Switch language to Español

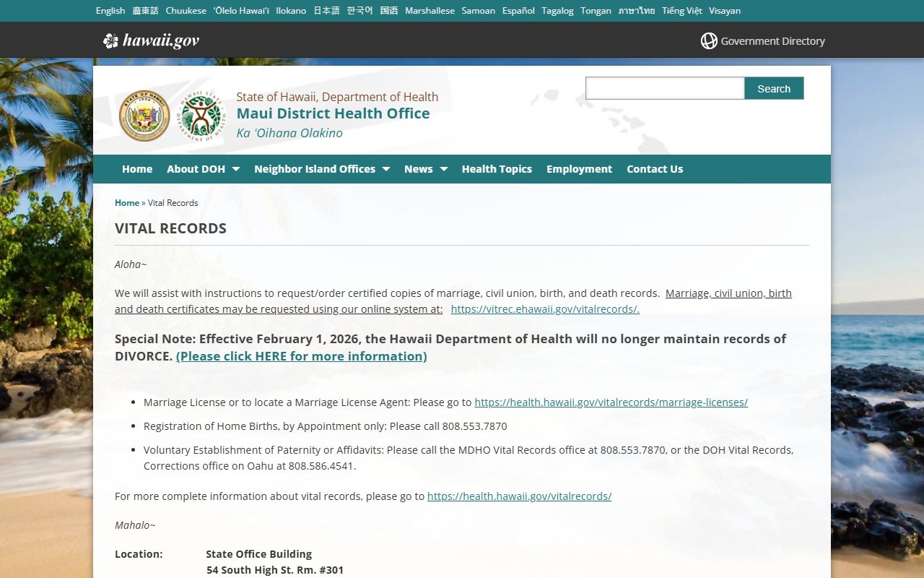(518, 11)
